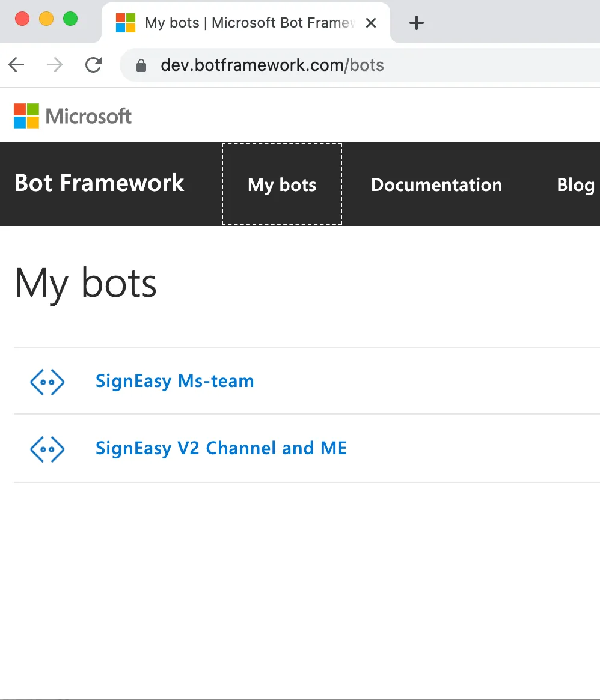Click the address bar URL field
600x700 pixels.
click(360, 65)
